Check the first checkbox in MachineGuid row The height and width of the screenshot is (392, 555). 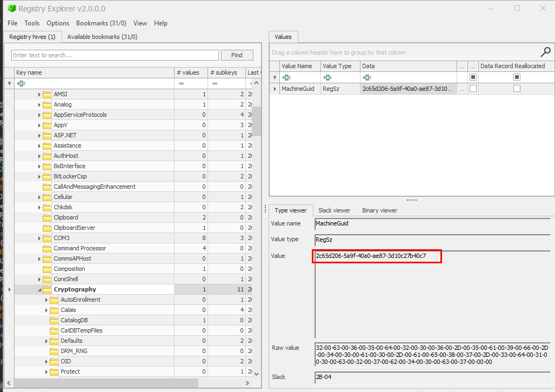473,89
